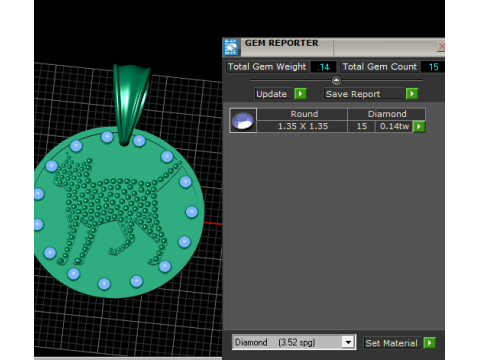The image size is (480, 360).
Task: Select the round diamond gem thumbnail
Action: [243, 120]
